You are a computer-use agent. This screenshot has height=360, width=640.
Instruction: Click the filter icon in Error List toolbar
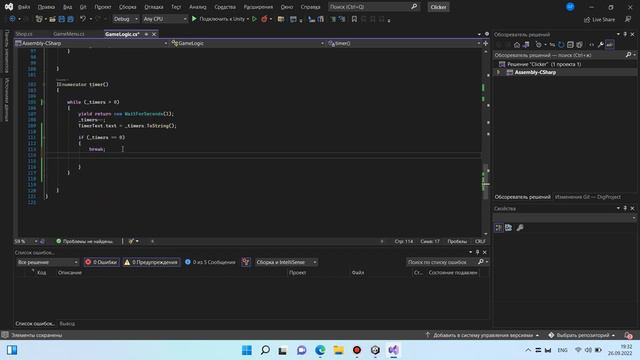pyautogui.click(x=245, y=262)
